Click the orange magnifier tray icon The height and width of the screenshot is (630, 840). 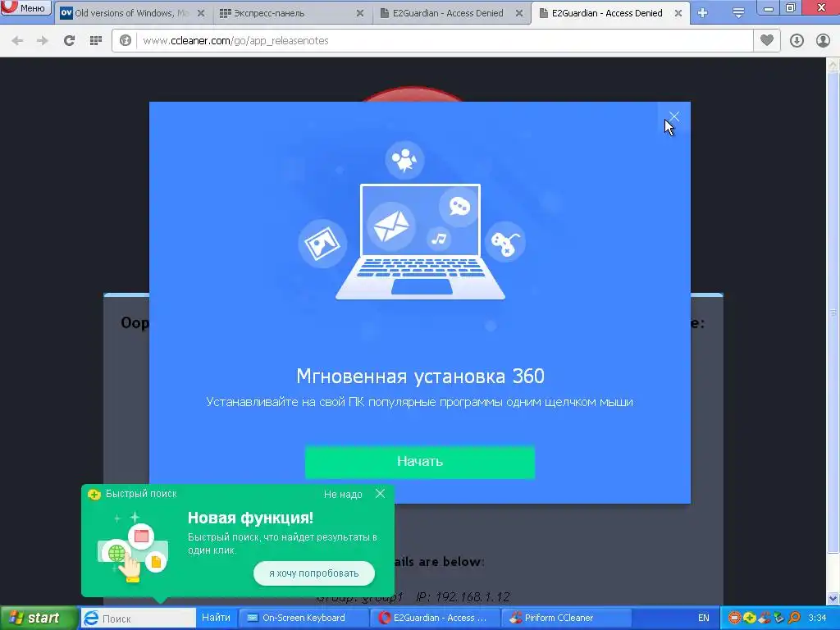click(x=794, y=618)
